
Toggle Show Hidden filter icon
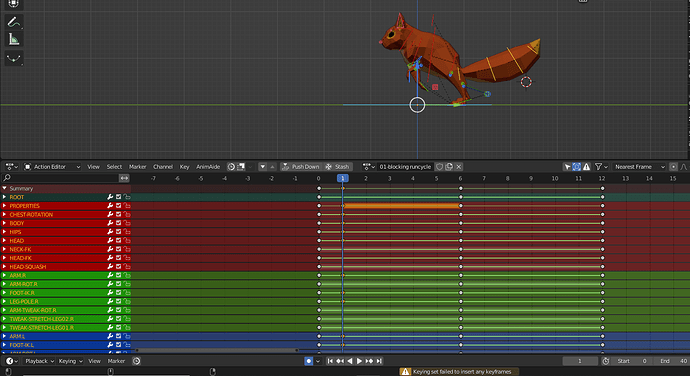click(x=576, y=167)
